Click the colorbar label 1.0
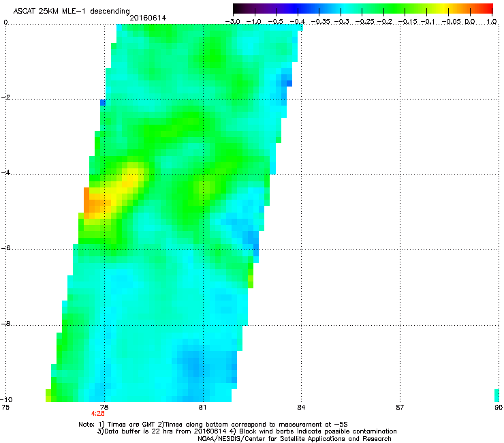504x443 pixels. coord(492,22)
